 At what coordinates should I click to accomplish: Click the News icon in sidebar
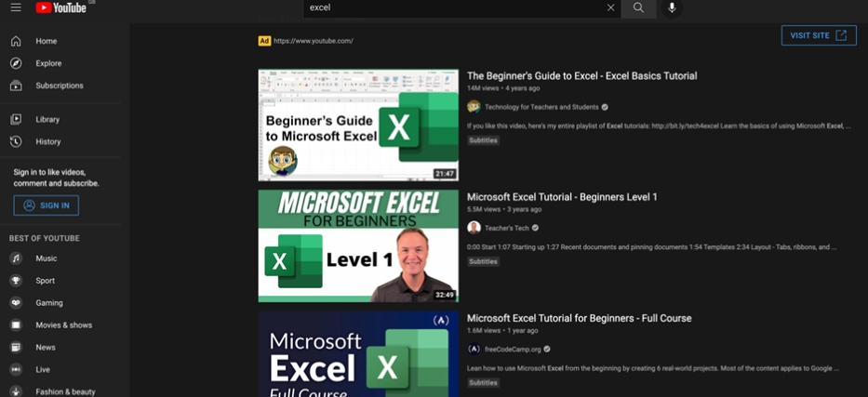[x=16, y=347]
